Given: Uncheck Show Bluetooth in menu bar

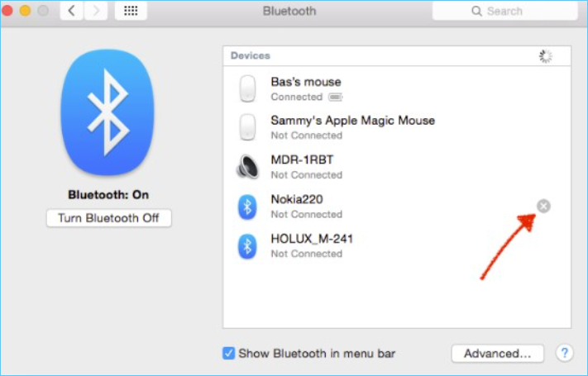Looking at the screenshot, I should (229, 353).
